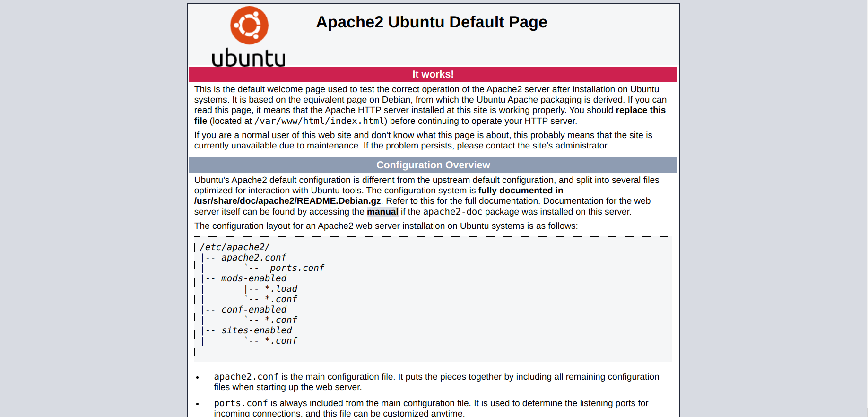Click the sites-enabled line in tree
The image size is (868, 417).
[x=256, y=330]
